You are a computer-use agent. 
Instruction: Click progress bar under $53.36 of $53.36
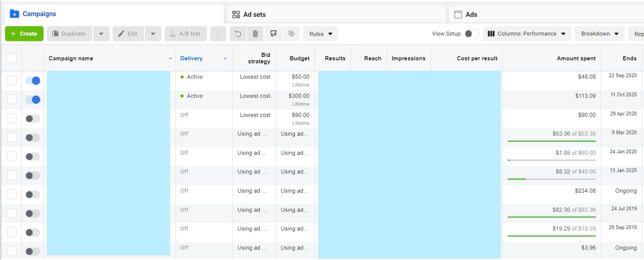pyautogui.click(x=551, y=141)
